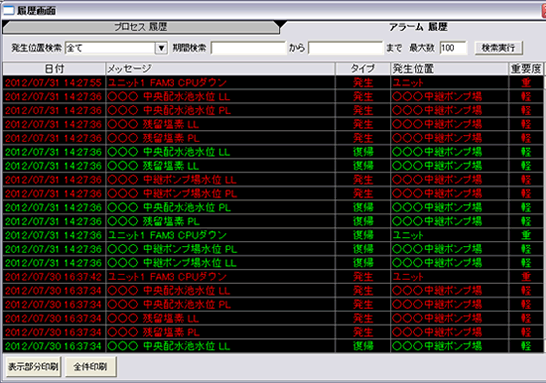Sort by the メッセージ column header
Viewport: 546px width, 383px height.
[220, 69]
